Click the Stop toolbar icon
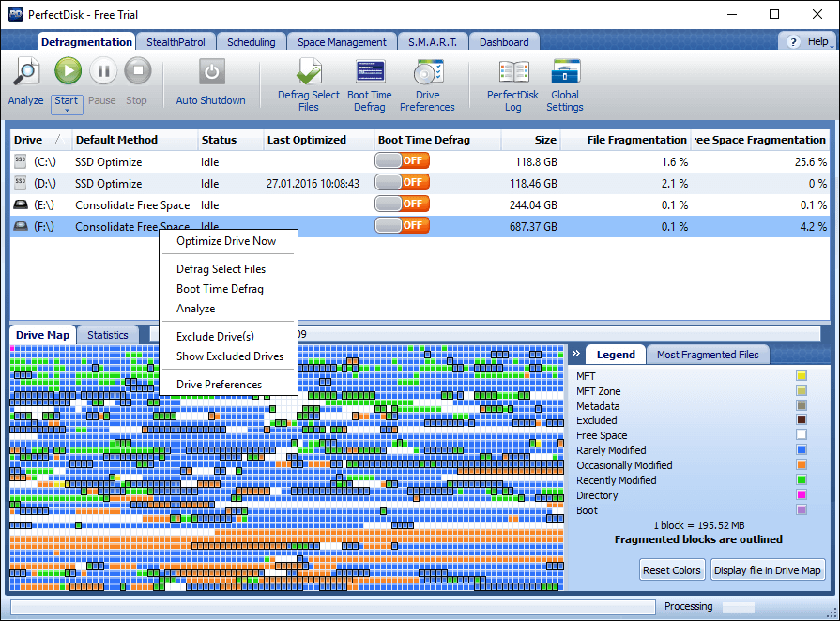Image resolution: width=840 pixels, height=621 pixels. pyautogui.click(x=138, y=70)
